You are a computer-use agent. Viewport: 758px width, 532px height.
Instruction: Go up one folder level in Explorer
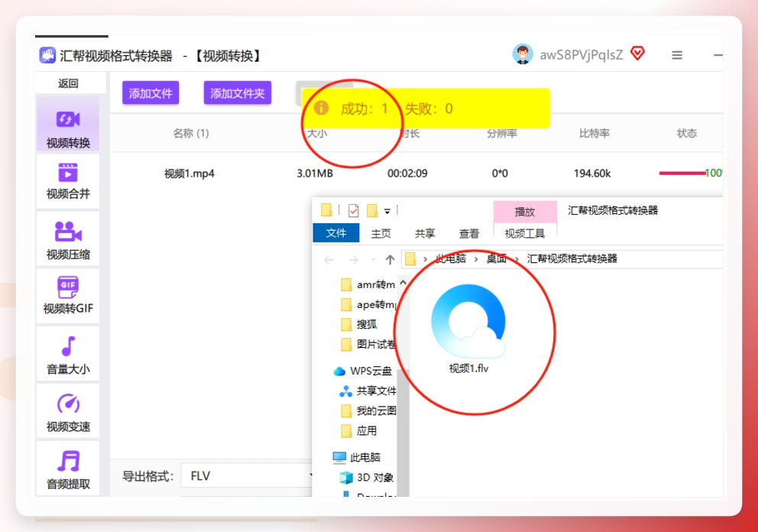point(390,260)
